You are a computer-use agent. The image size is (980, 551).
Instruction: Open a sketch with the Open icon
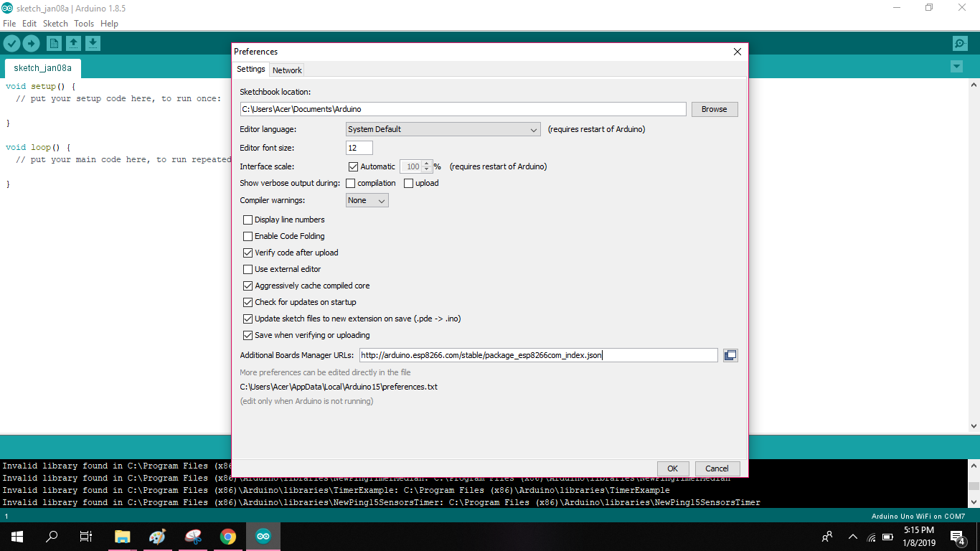tap(73, 44)
